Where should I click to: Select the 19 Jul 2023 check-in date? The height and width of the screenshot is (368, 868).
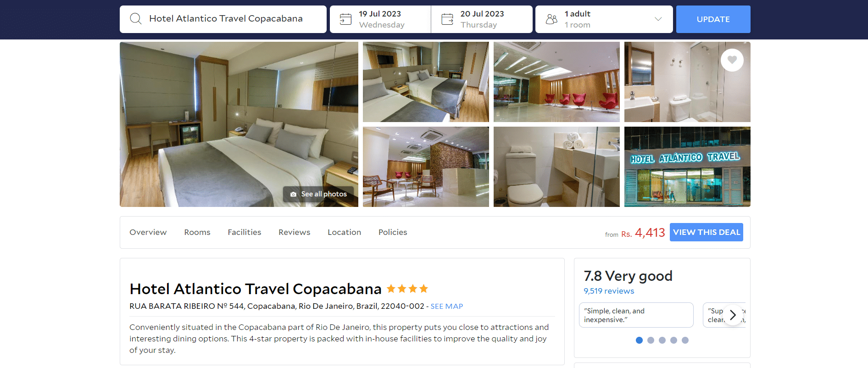tap(380, 19)
